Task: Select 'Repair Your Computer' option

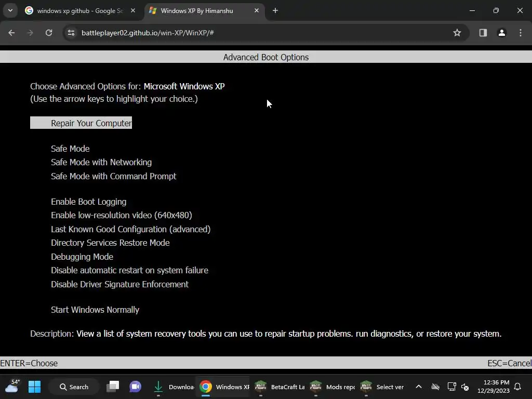Action: [x=81, y=123]
